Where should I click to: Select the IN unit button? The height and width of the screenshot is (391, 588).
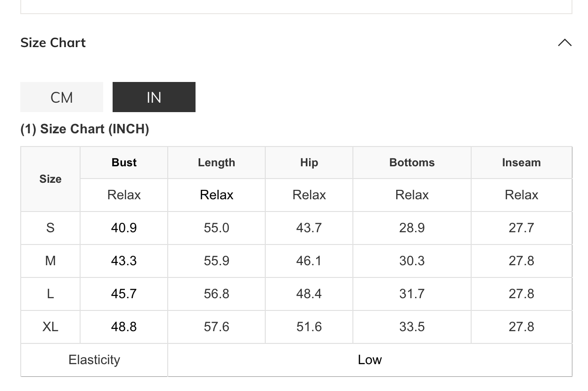[154, 98]
